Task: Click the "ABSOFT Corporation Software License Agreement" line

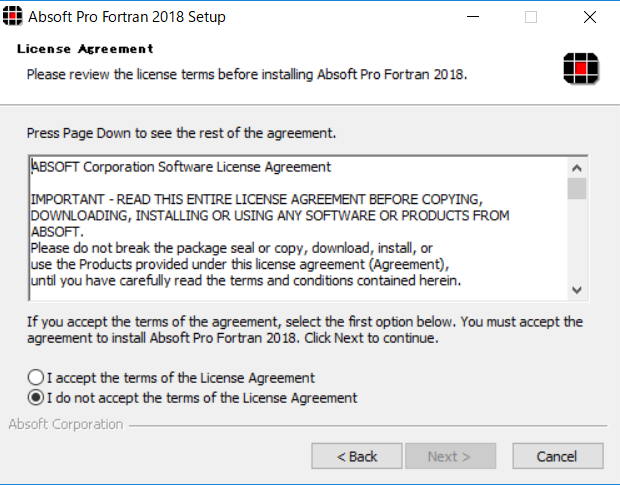Action: pyautogui.click(x=181, y=167)
